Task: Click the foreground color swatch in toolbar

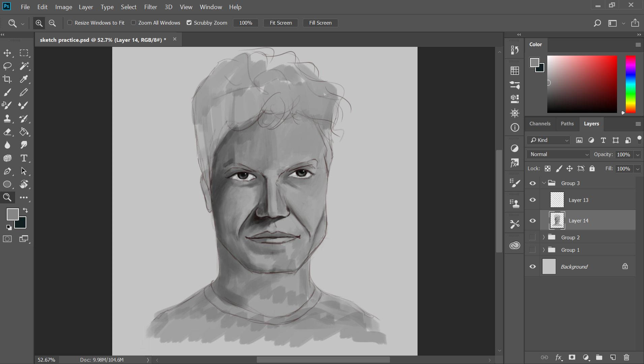Action: click(12, 214)
